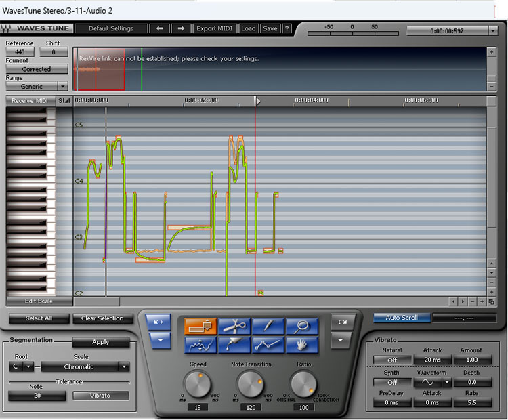508x420 pixels.
Task: Click horizontal zoom plus button
Action: point(482,301)
